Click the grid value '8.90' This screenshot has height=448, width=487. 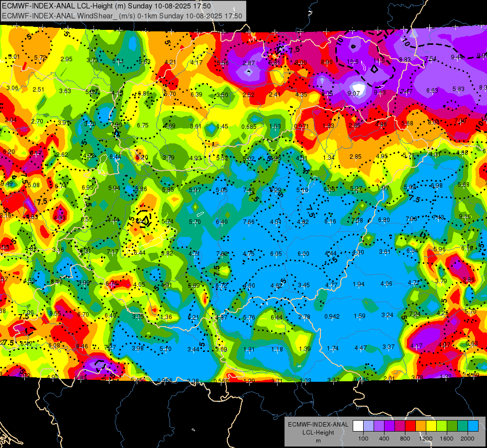326,62
